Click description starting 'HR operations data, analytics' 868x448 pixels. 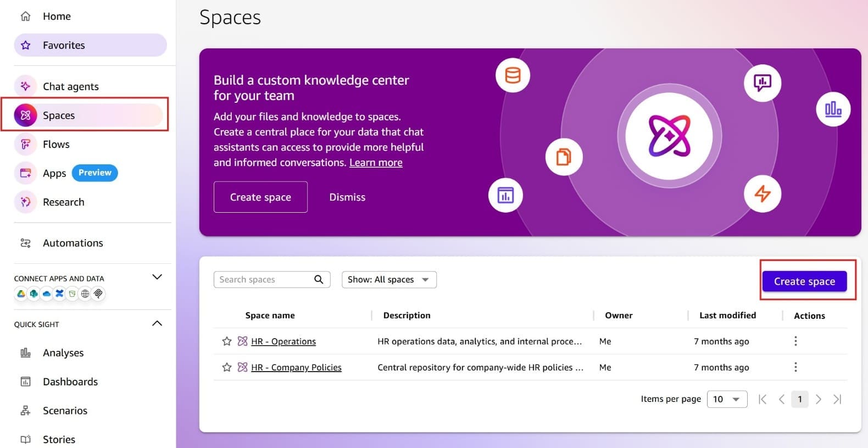pos(480,341)
